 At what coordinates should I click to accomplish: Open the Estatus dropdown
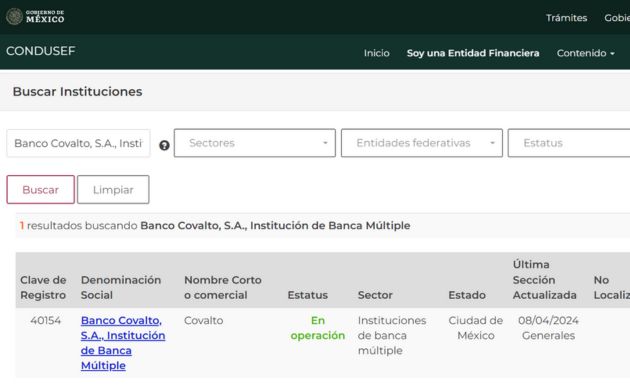pyautogui.click(x=569, y=143)
